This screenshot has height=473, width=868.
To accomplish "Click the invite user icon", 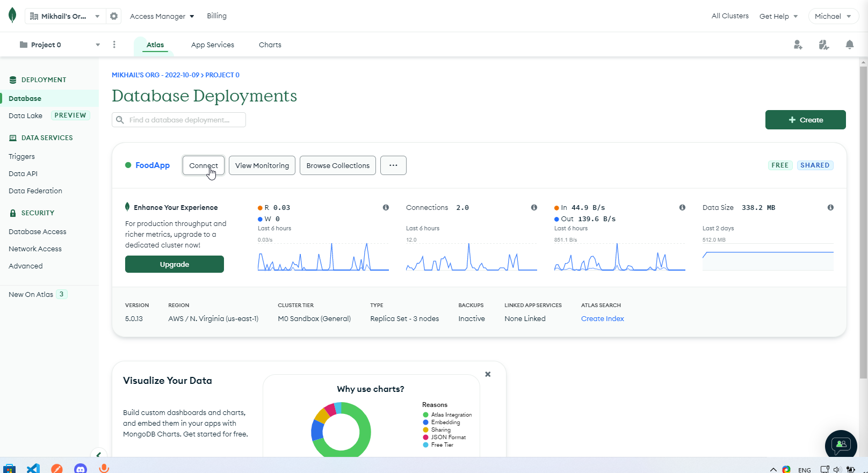I will click(x=798, y=45).
